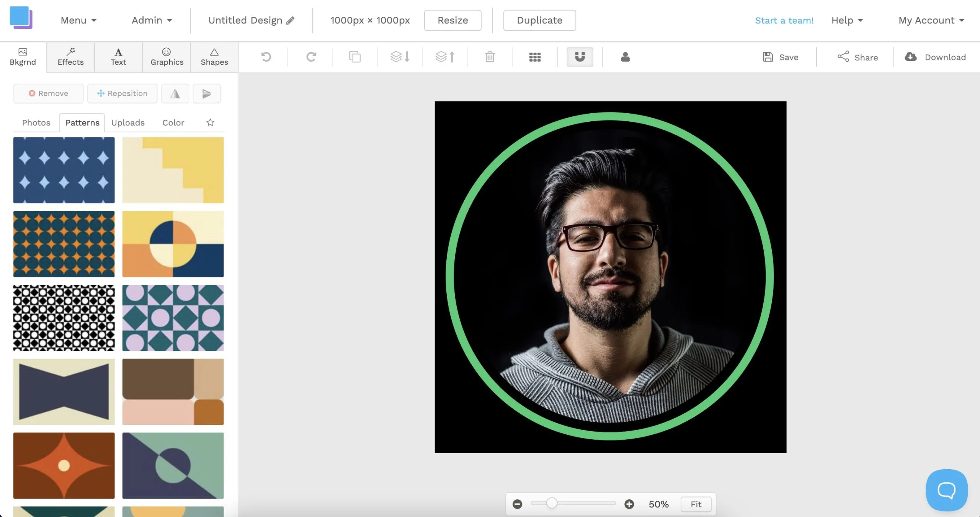Switch to the Uploads tab
The width and height of the screenshot is (980, 517).
(128, 122)
